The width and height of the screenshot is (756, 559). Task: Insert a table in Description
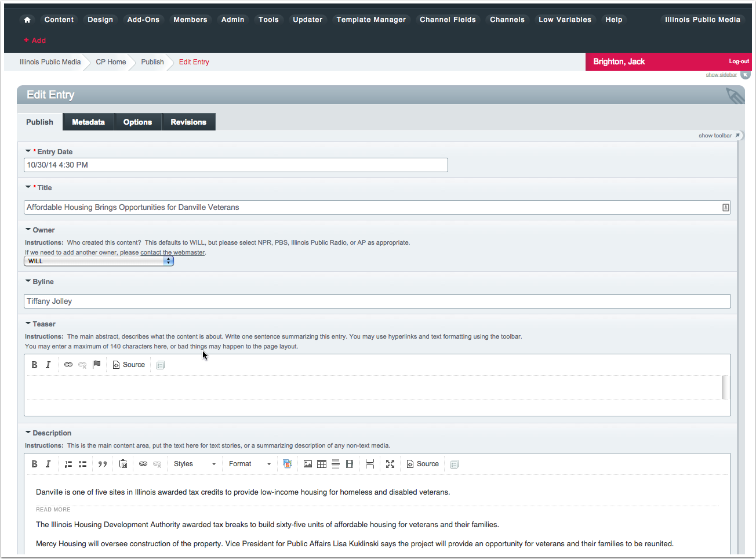322,464
